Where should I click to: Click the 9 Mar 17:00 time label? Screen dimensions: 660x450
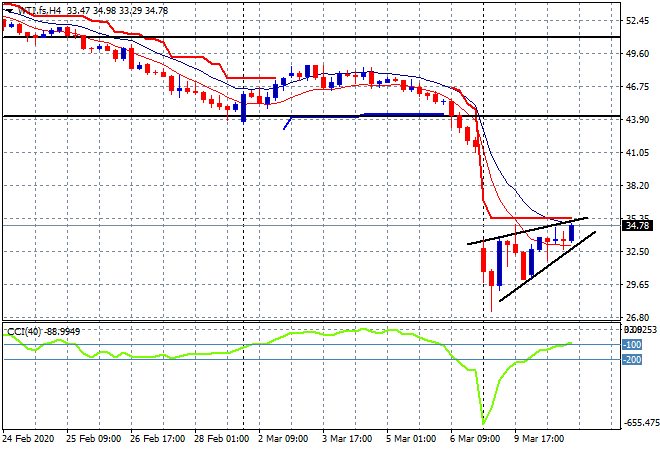(539, 439)
